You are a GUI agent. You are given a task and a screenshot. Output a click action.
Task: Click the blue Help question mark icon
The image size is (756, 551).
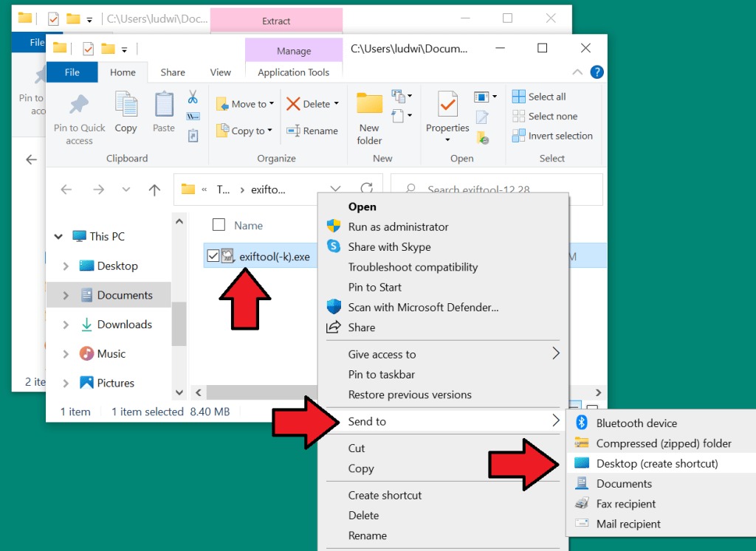click(597, 72)
